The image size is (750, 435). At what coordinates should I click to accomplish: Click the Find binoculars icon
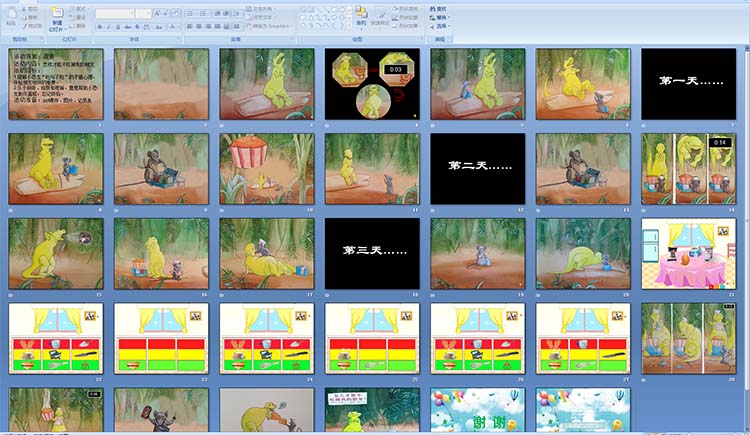[x=433, y=9]
